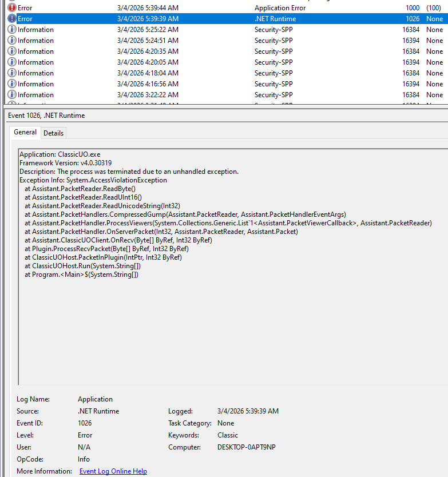Click info icon of 4:20:35 AM event
Screen dimensions: 448x477
(12, 51)
